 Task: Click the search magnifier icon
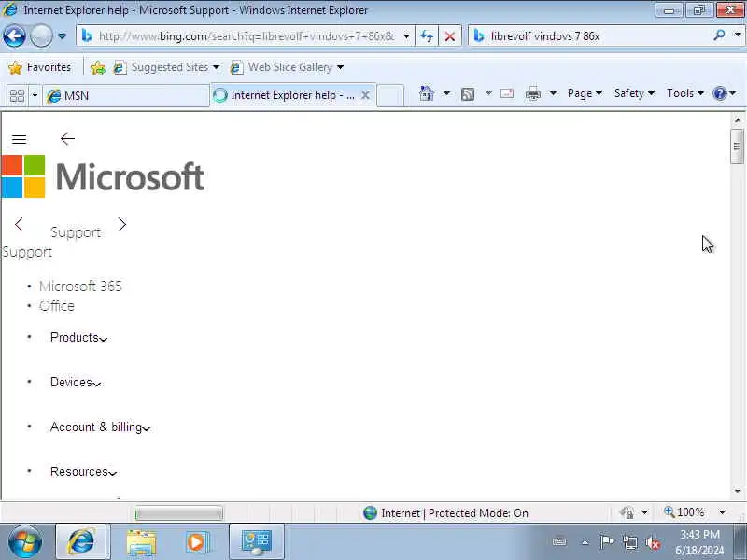719,35
